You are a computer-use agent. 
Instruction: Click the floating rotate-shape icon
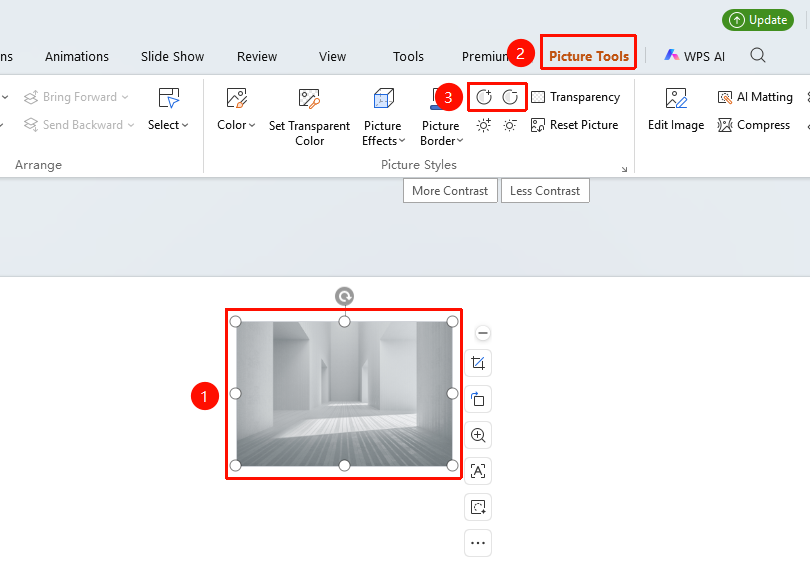point(478,399)
